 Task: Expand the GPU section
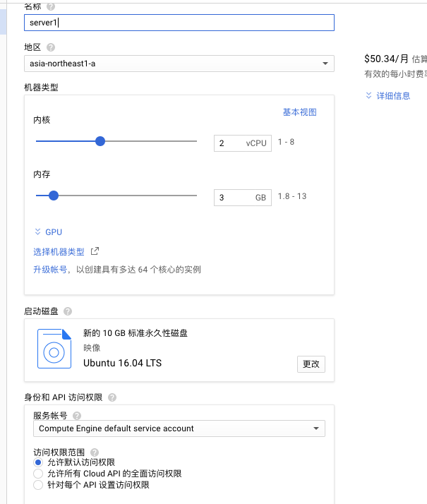click(x=49, y=232)
